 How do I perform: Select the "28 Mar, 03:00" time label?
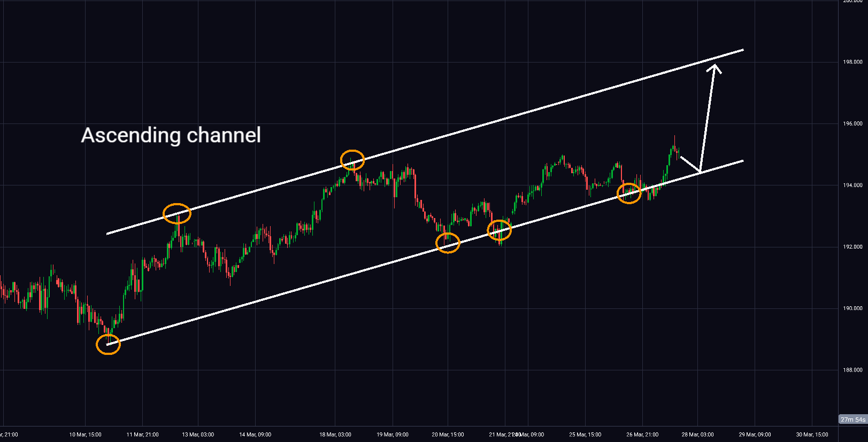tap(697, 435)
